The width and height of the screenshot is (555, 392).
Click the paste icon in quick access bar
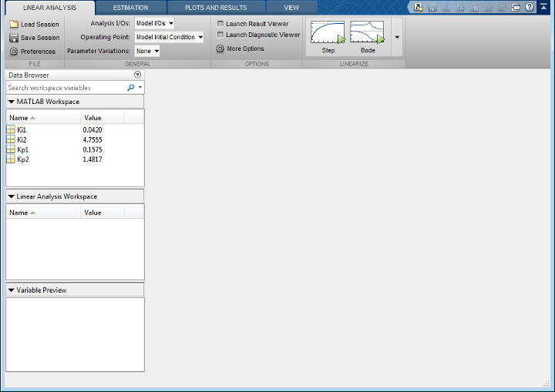coord(474,7)
